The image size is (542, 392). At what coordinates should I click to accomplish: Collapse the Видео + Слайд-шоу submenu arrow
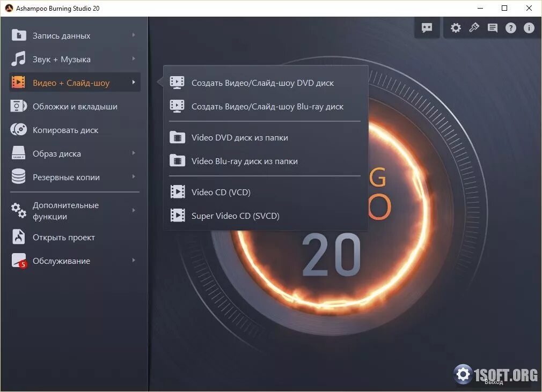pyautogui.click(x=134, y=82)
